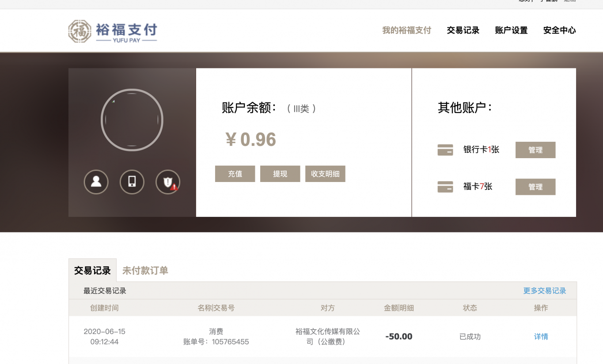The width and height of the screenshot is (603, 364).
Task: Open 交易记录 in the top navigation
Action: (463, 30)
